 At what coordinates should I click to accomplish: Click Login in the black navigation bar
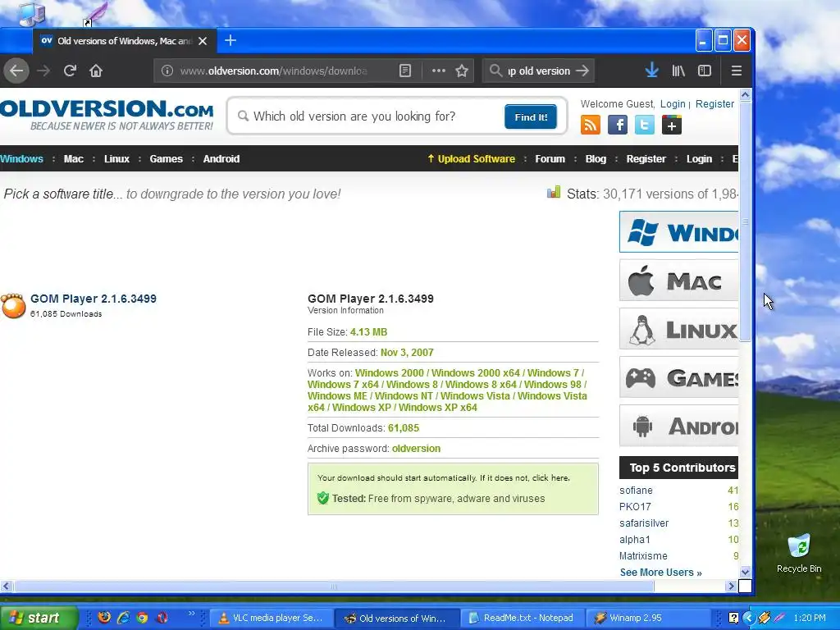(x=699, y=158)
